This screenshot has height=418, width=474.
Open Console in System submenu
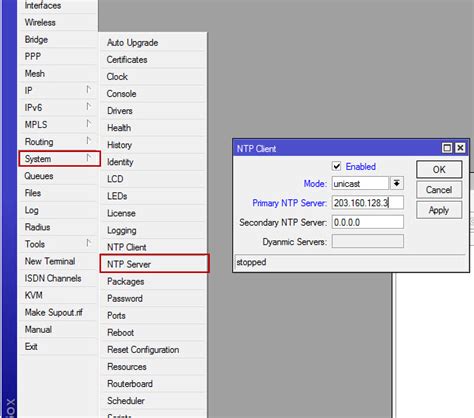[153, 94]
